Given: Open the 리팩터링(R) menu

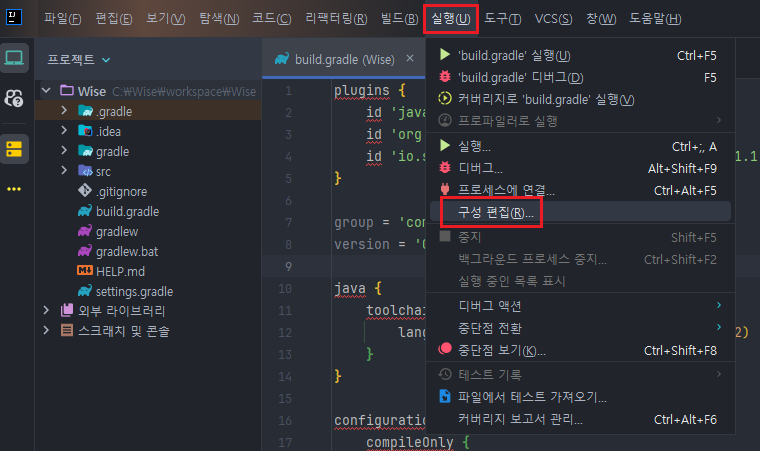Looking at the screenshot, I should (336, 18).
